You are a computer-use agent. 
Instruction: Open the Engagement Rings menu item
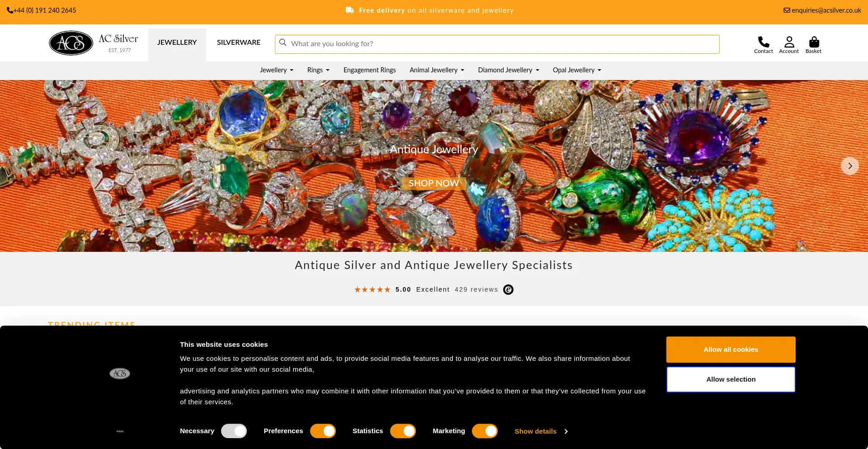(x=369, y=70)
